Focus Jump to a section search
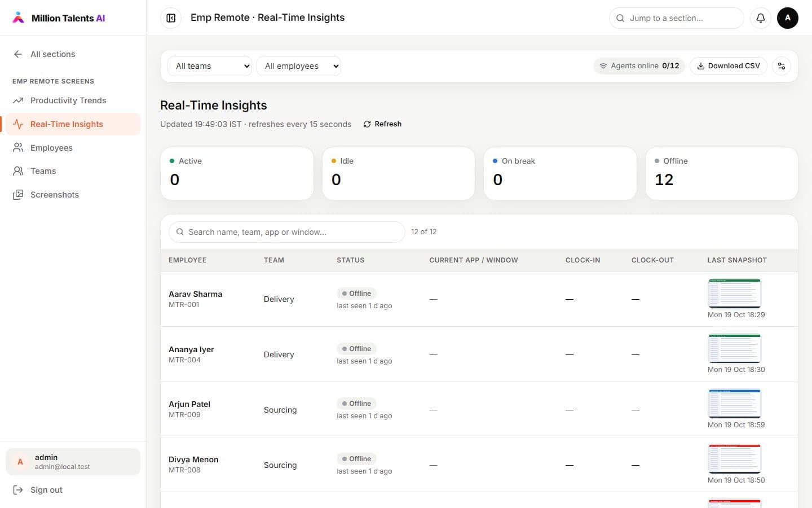This screenshot has height=508, width=812. click(x=676, y=18)
